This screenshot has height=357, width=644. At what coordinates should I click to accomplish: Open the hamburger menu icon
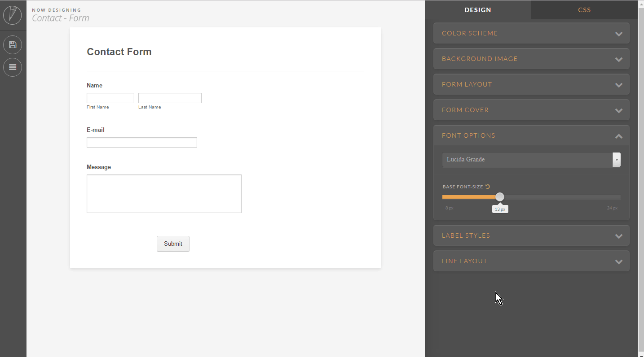click(13, 67)
